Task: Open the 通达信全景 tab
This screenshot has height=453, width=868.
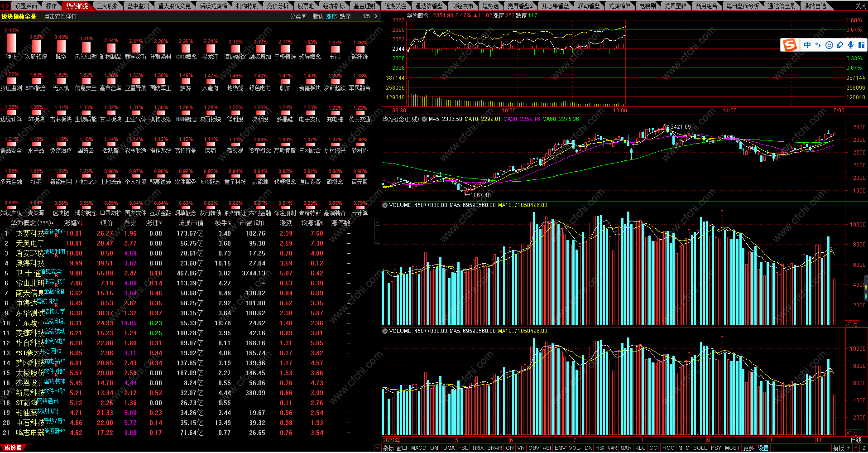Action: pos(782,6)
